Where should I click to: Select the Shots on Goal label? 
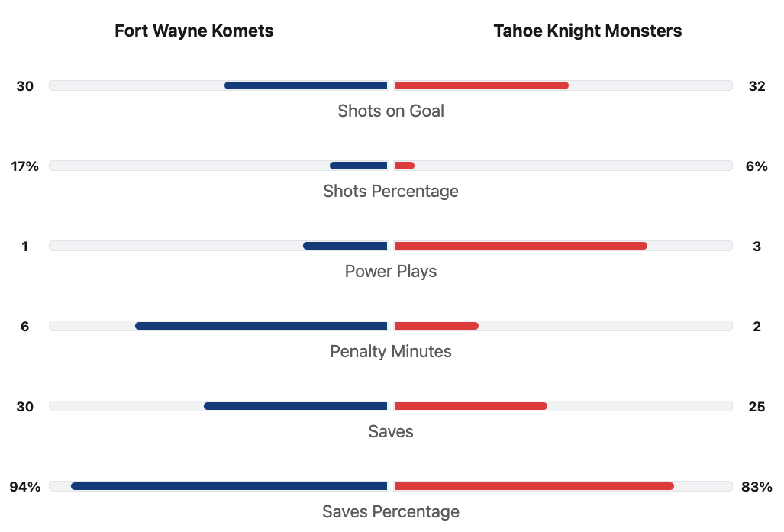point(391,111)
